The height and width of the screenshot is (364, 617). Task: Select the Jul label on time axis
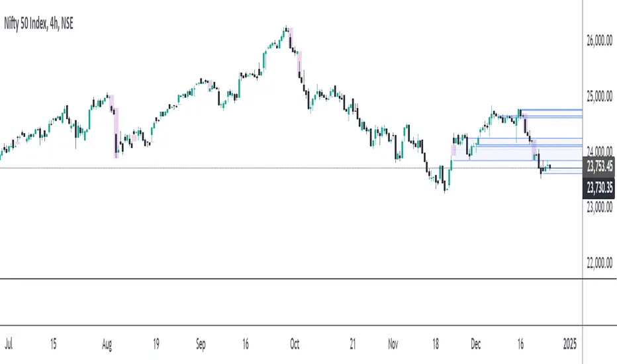(x=9, y=344)
